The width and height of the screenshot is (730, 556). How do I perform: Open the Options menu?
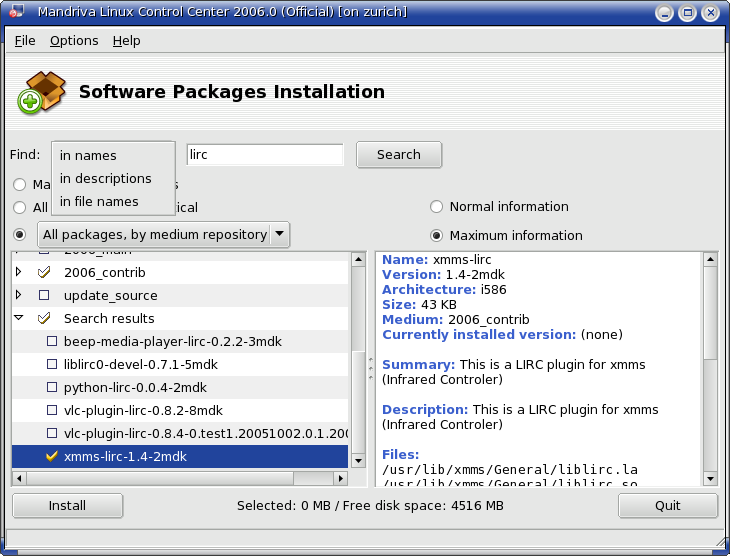pos(74,41)
